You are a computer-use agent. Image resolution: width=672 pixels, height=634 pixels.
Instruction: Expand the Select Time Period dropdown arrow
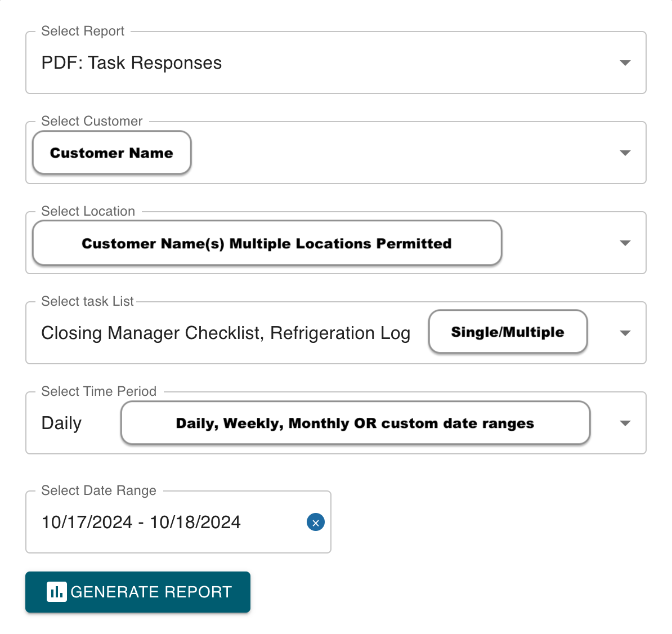[625, 423]
